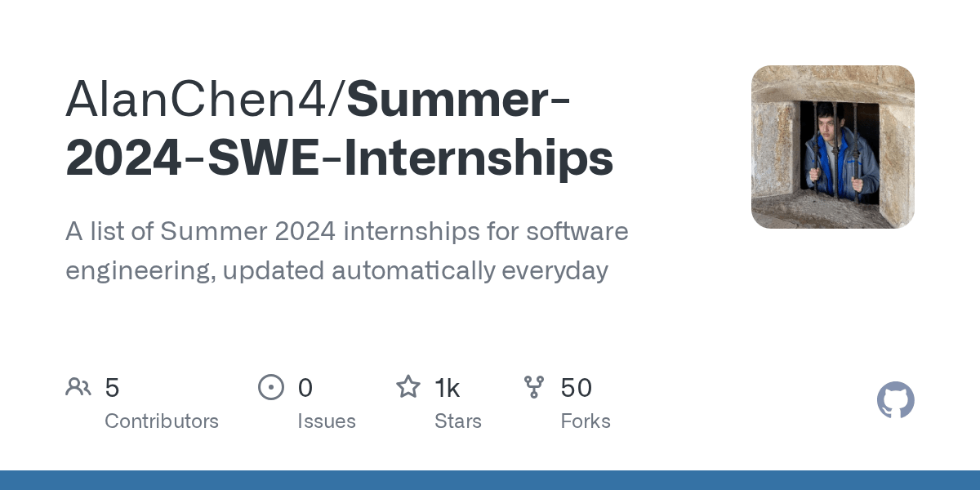Click the repository description text
Viewport: 980px width, 490px height.
[x=347, y=251]
